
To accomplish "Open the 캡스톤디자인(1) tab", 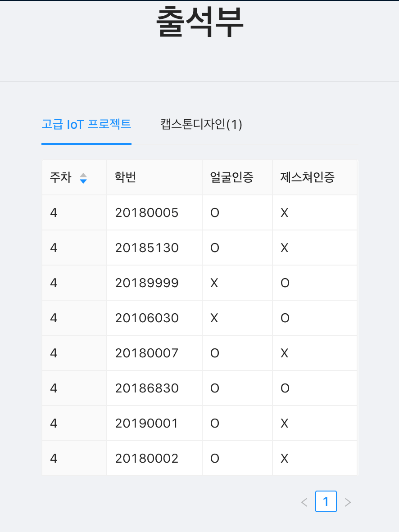I will point(201,124).
